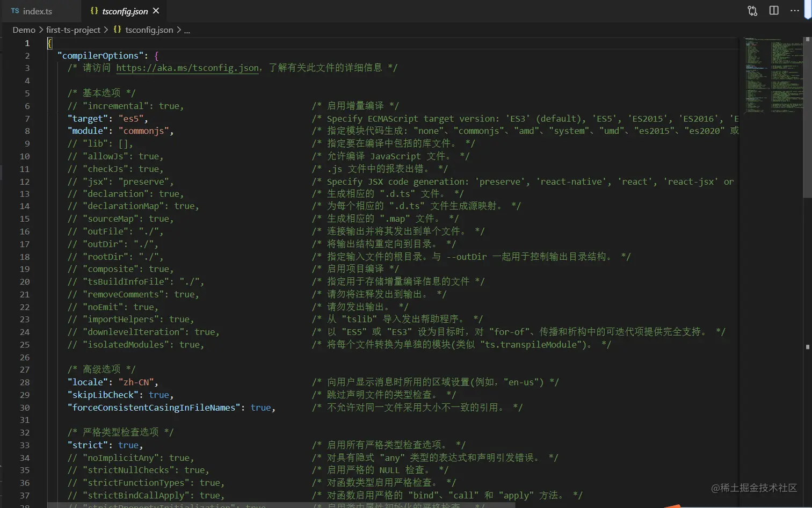Click the vertical scrollbar thumb
This screenshot has height=508, width=812.
(807, 118)
